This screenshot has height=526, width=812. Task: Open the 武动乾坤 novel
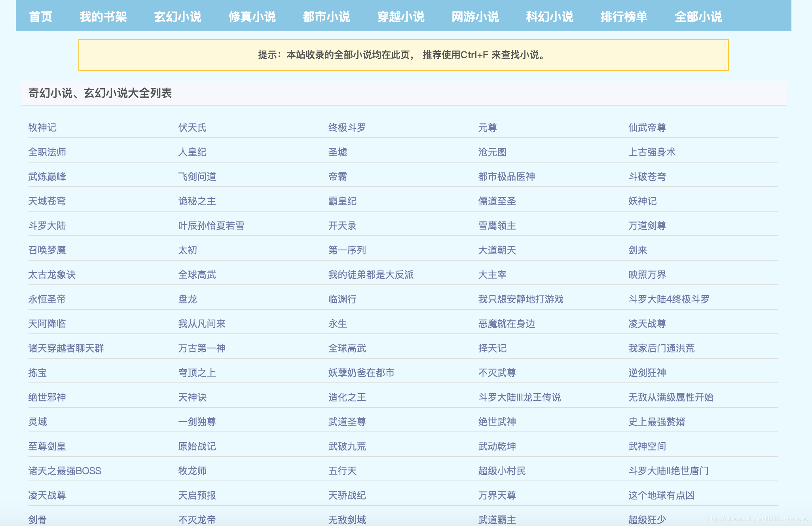click(x=497, y=446)
